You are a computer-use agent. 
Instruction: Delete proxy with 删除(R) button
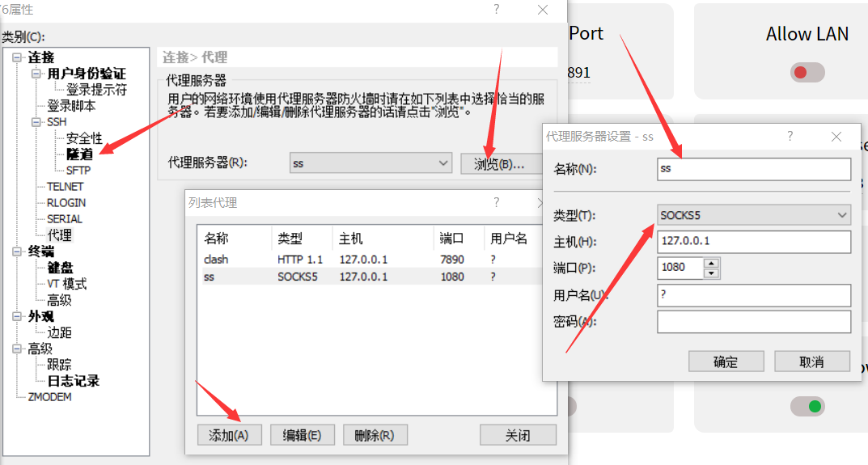click(x=375, y=435)
